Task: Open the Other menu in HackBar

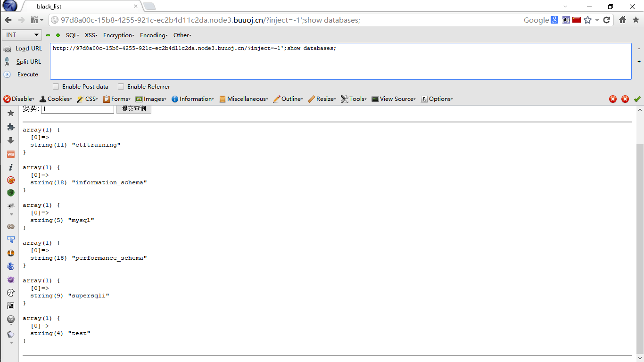Action: 182,35
